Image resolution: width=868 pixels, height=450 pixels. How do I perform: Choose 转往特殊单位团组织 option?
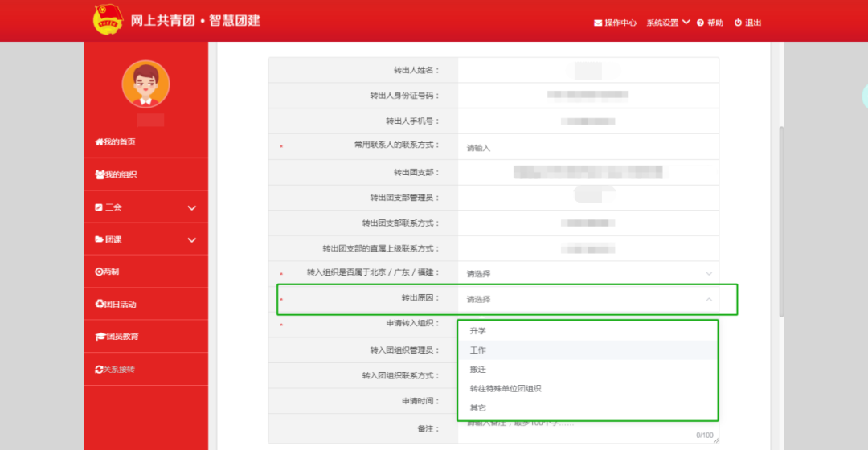[506, 388]
